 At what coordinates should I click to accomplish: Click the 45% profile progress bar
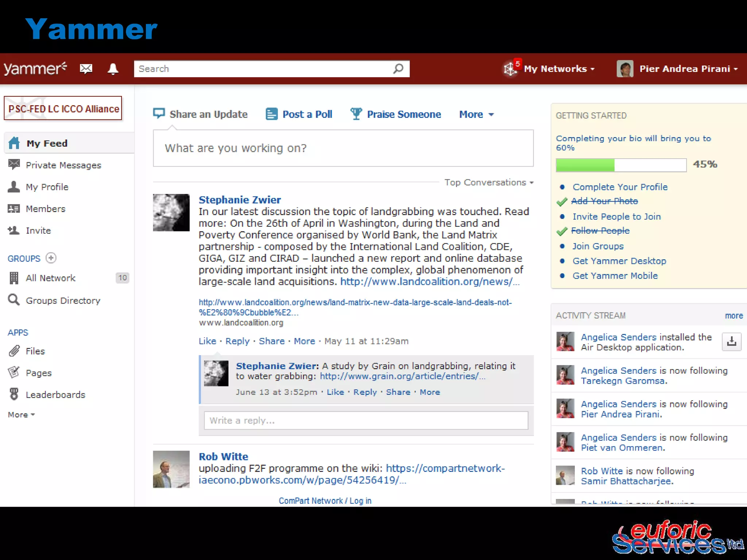pyautogui.click(x=621, y=165)
